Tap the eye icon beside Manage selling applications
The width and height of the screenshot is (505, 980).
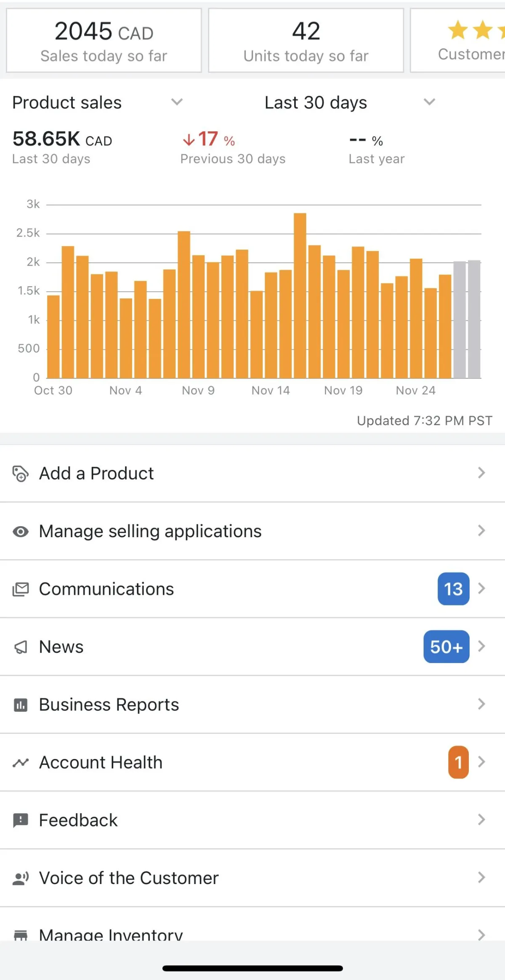coord(20,532)
